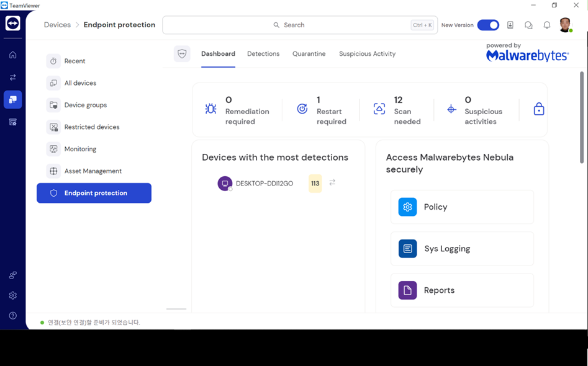The height and width of the screenshot is (366, 588).
Task: Click the TeamViewer logo in sidebar
Action: pos(13,24)
